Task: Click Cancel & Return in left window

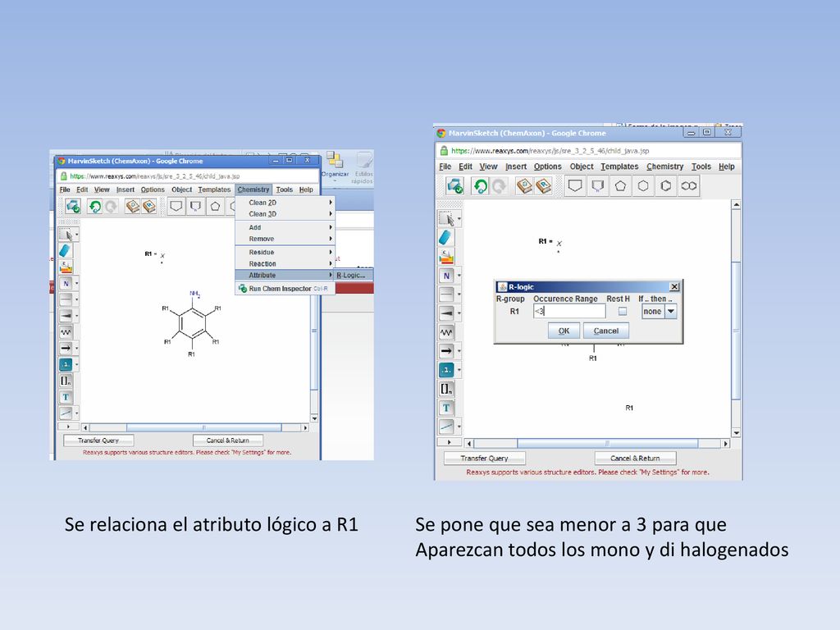Action: point(228,441)
